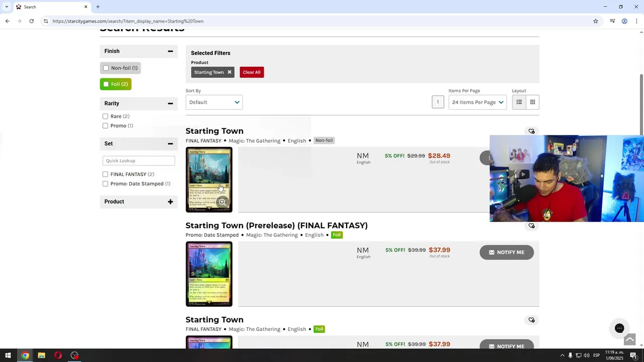
Task: Open a new browser tab
Action: pyautogui.click(x=98, y=7)
